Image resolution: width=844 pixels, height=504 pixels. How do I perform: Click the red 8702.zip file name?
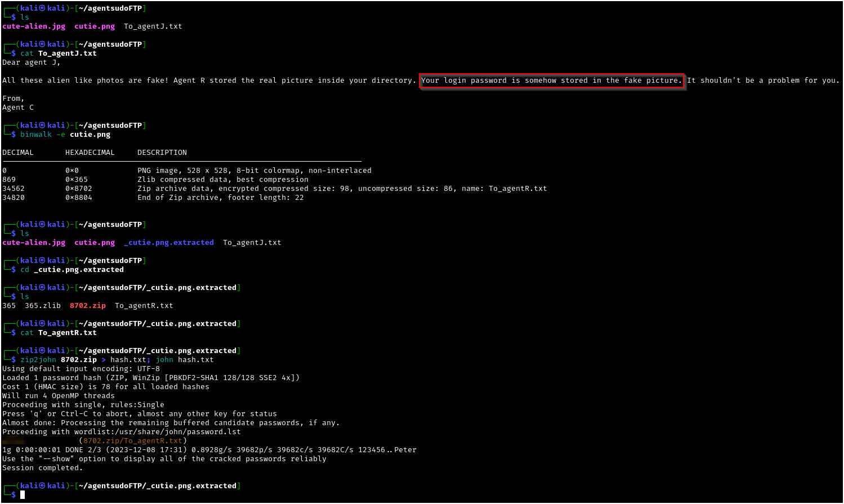tap(88, 306)
